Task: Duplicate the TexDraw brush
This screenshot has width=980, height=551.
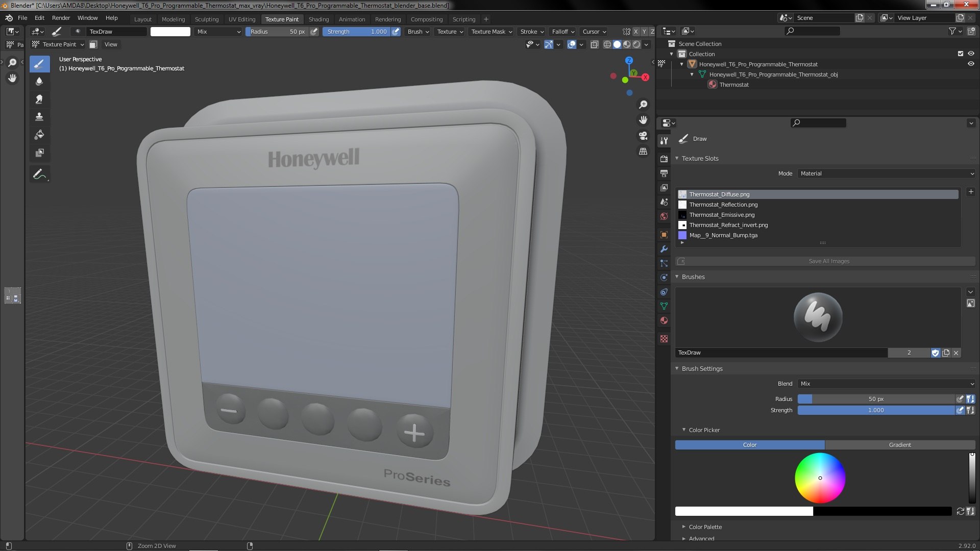Action: tap(946, 353)
